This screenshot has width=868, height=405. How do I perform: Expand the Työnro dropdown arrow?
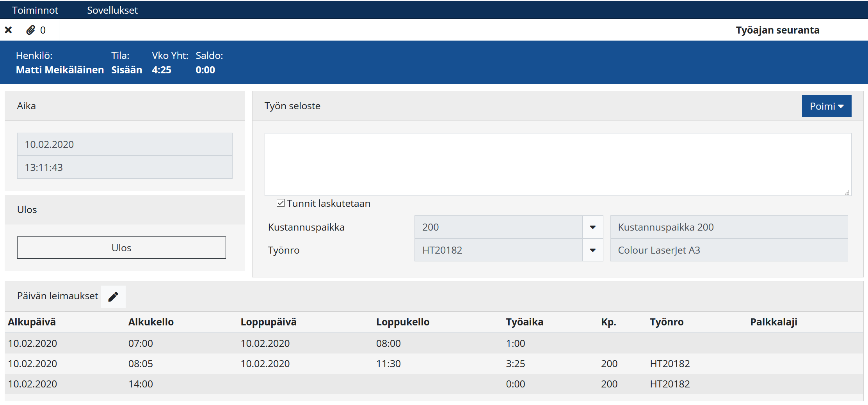click(x=592, y=250)
